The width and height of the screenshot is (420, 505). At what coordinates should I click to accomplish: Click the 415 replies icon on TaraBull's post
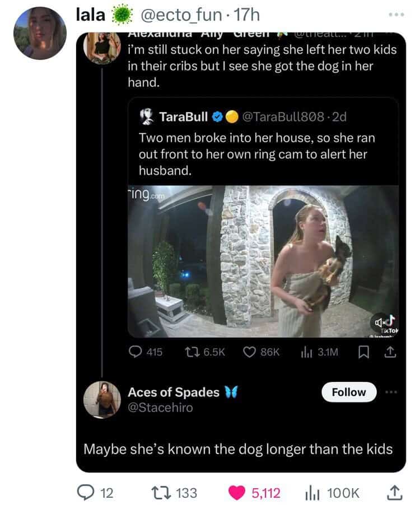135,352
